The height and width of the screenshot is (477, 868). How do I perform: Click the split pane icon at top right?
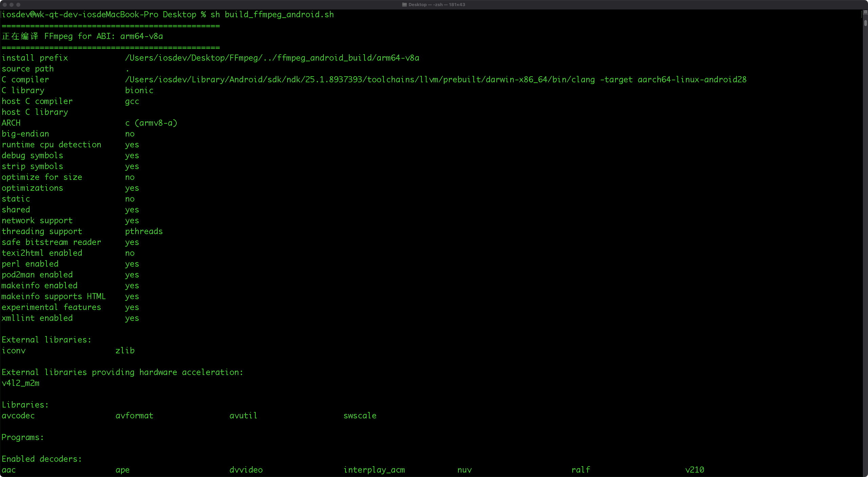click(865, 12)
